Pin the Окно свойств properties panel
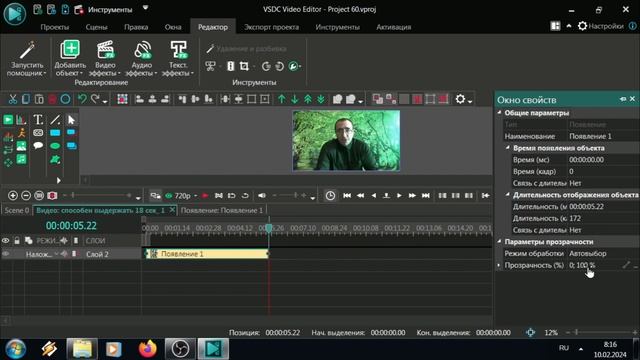Viewport: 640px width, 360px height. click(622, 99)
